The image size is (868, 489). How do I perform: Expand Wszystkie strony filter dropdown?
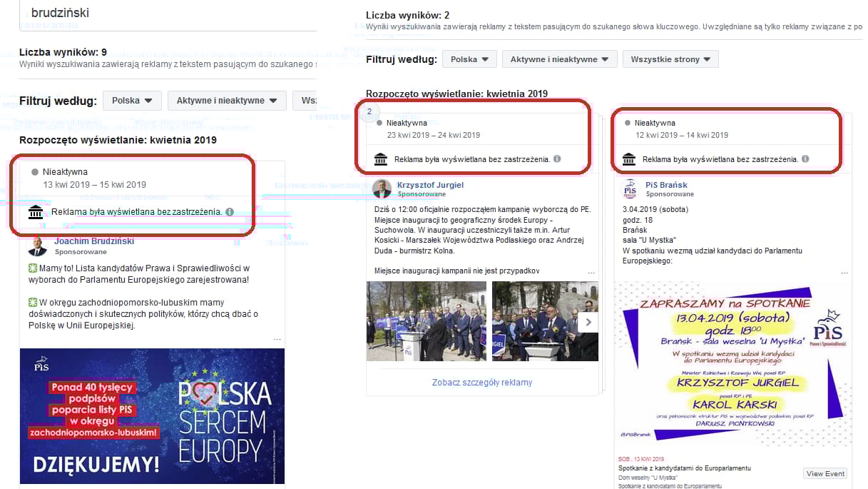click(x=670, y=59)
